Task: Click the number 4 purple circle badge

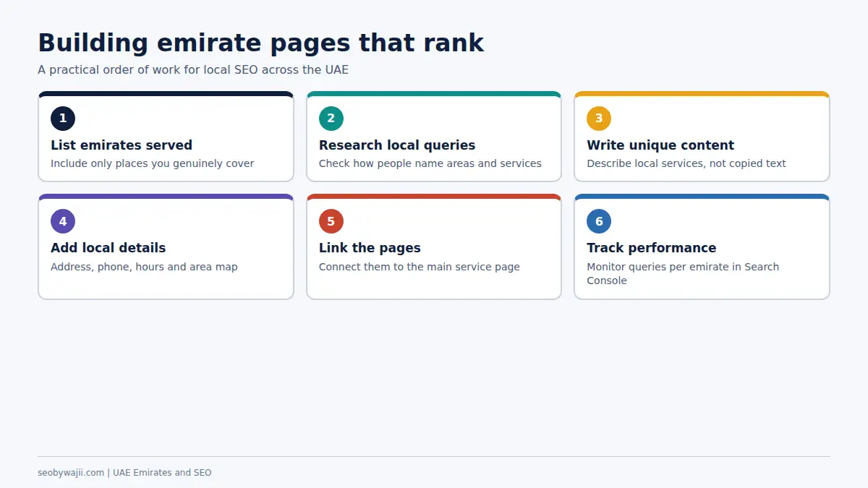Action: pyautogui.click(x=63, y=221)
